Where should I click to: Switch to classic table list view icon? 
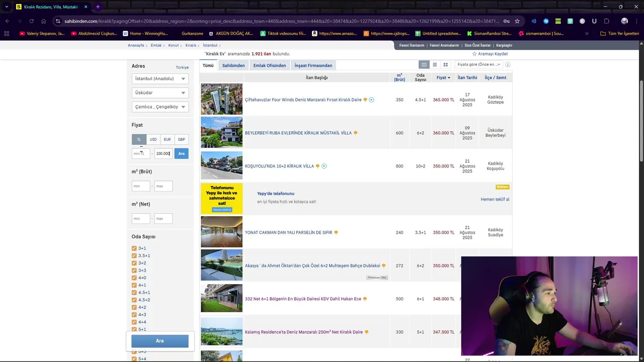424,64
